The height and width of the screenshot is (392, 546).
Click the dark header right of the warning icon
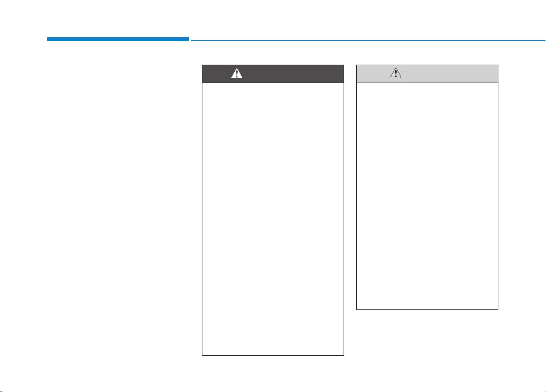click(x=293, y=74)
